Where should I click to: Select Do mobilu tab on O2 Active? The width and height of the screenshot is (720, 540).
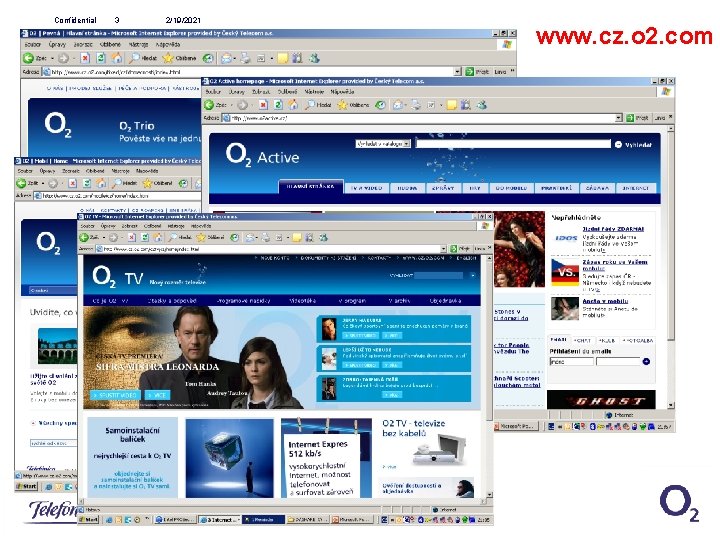(x=511, y=188)
